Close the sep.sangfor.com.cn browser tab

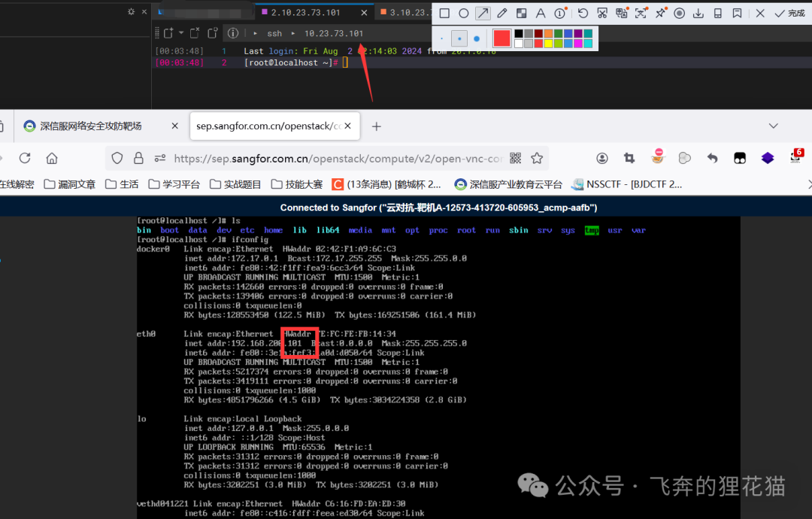347,126
